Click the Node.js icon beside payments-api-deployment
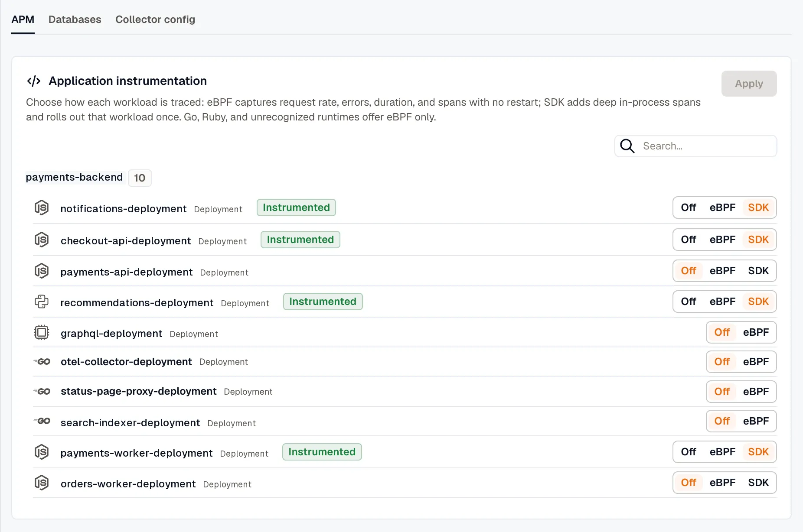Screen dimensions: 803x532 click(42, 271)
